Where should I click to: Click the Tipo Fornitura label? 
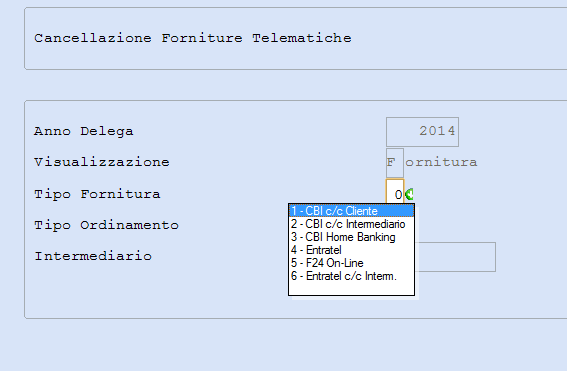coord(97,194)
